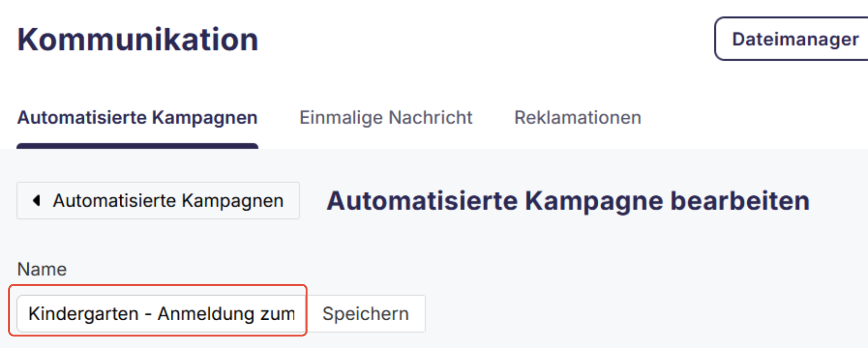
Task: Save the campaign with Speichern
Action: point(366,314)
